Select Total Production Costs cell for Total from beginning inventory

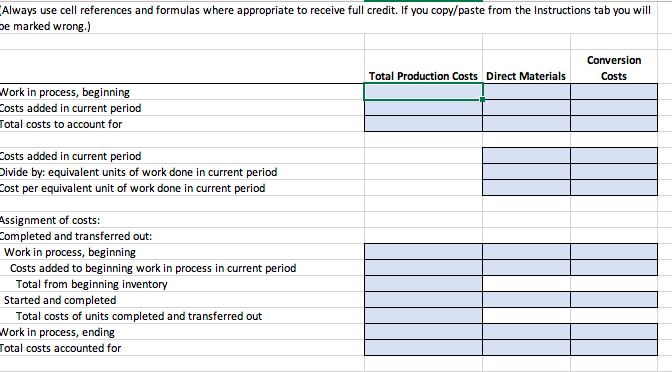coord(423,284)
